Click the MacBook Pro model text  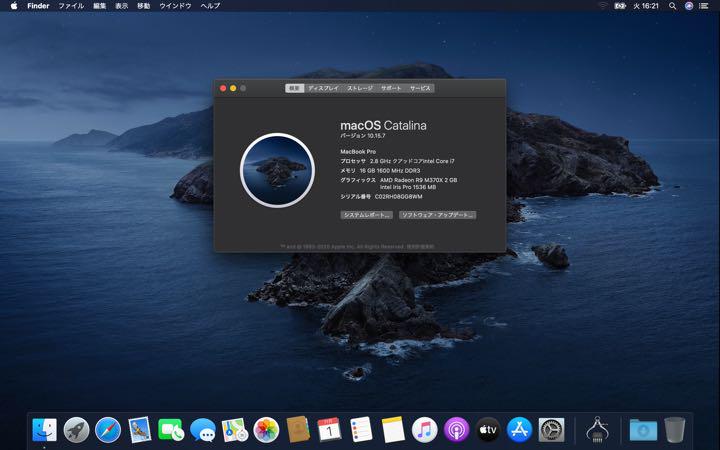pos(358,152)
